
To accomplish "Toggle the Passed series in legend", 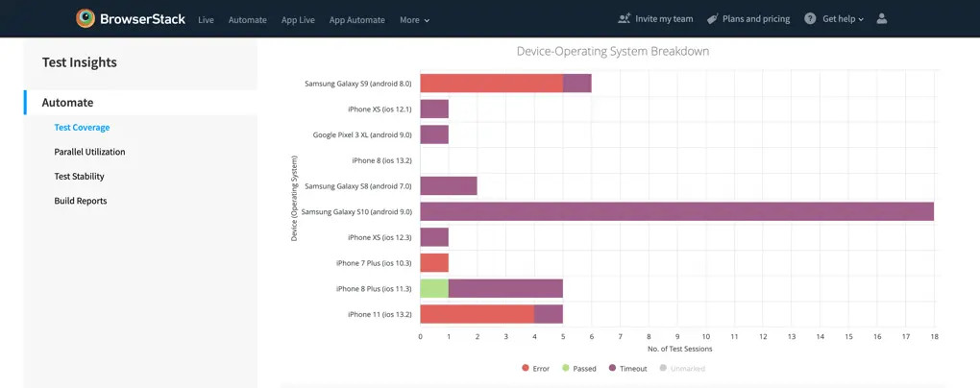I will [578, 369].
